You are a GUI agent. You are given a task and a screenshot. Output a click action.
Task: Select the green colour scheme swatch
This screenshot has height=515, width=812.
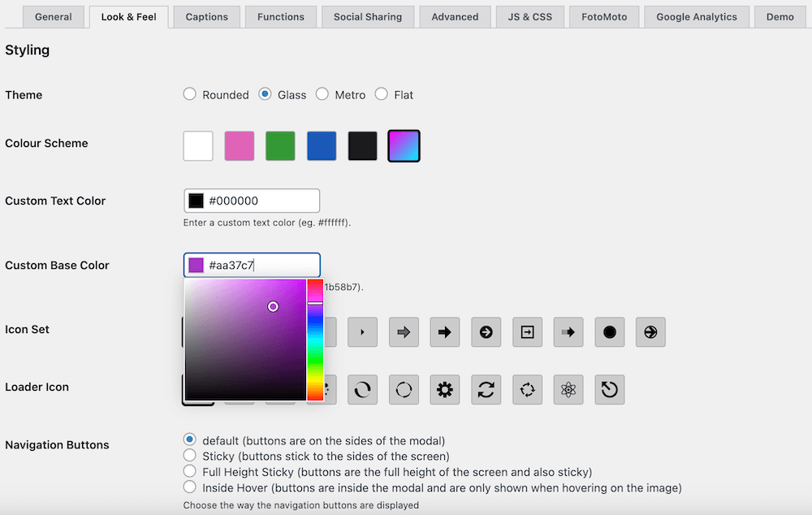click(x=280, y=145)
